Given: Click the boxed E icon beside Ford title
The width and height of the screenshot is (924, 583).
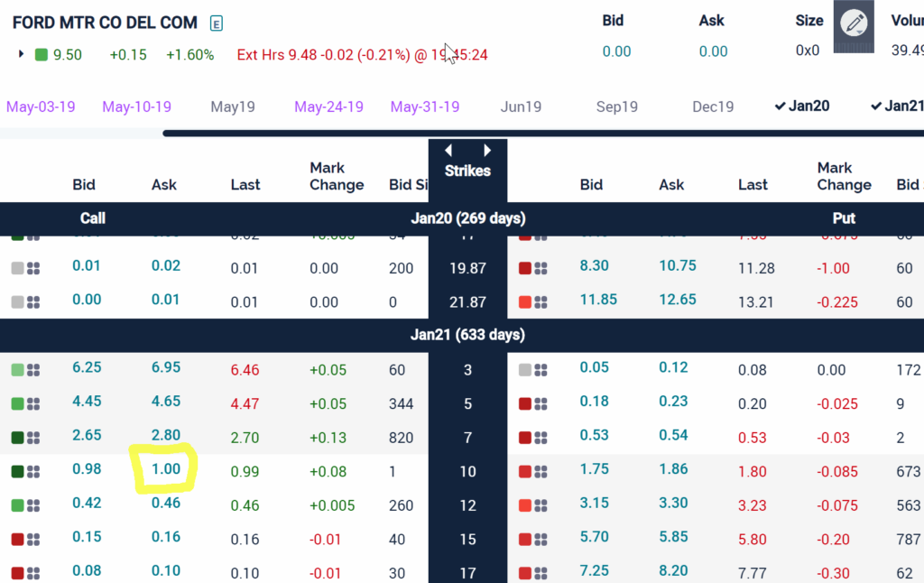Looking at the screenshot, I should [217, 23].
